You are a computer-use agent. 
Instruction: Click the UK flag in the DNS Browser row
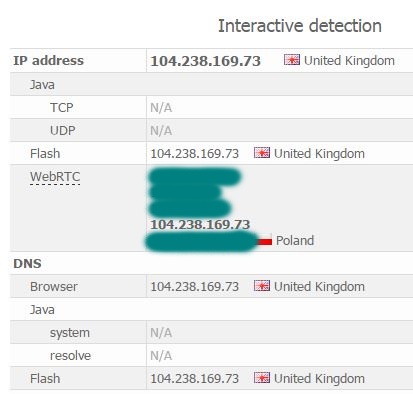262,286
